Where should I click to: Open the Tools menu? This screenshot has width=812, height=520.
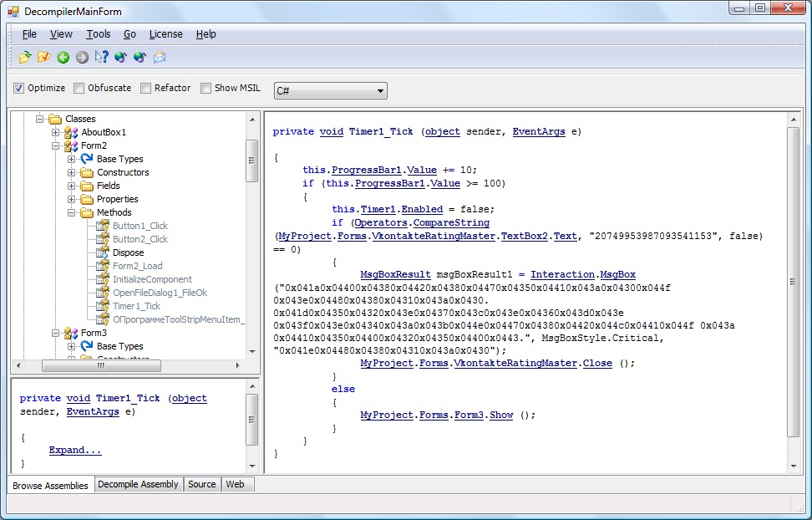point(99,34)
